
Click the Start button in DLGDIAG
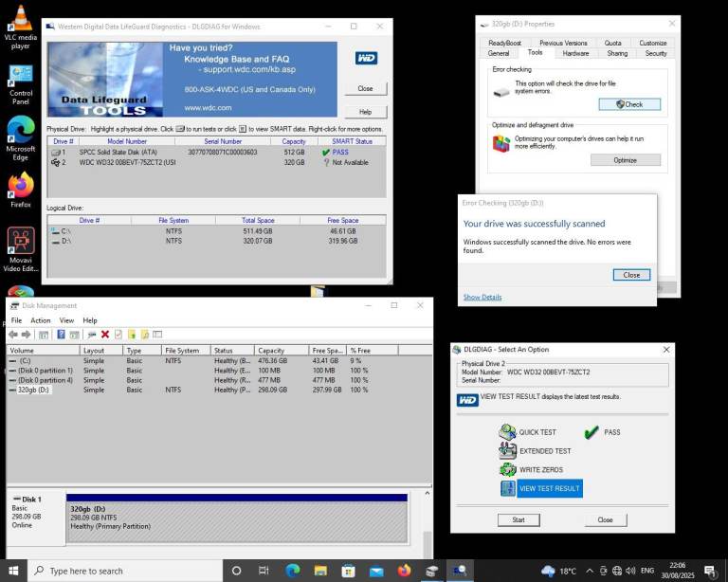click(x=519, y=519)
